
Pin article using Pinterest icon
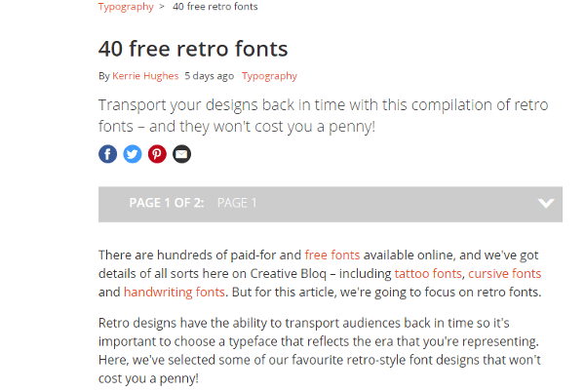click(157, 154)
